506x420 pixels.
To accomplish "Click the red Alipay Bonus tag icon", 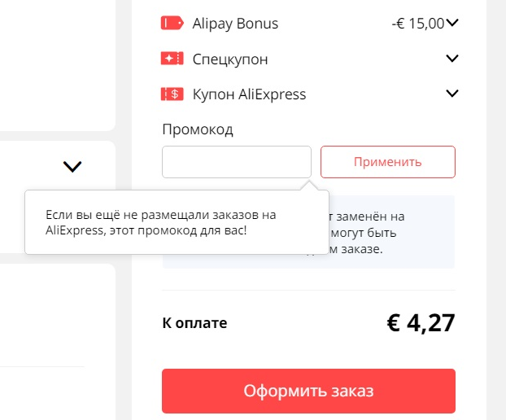I will pyautogui.click(x=172, y=24).
